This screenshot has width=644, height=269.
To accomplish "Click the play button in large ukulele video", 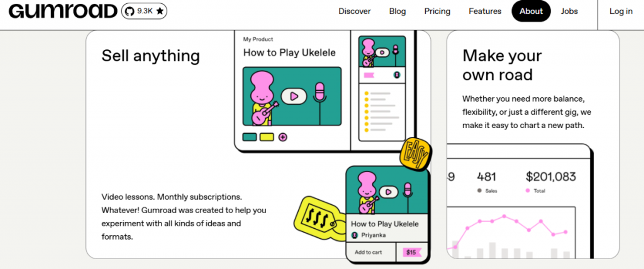I will point(294,96).
